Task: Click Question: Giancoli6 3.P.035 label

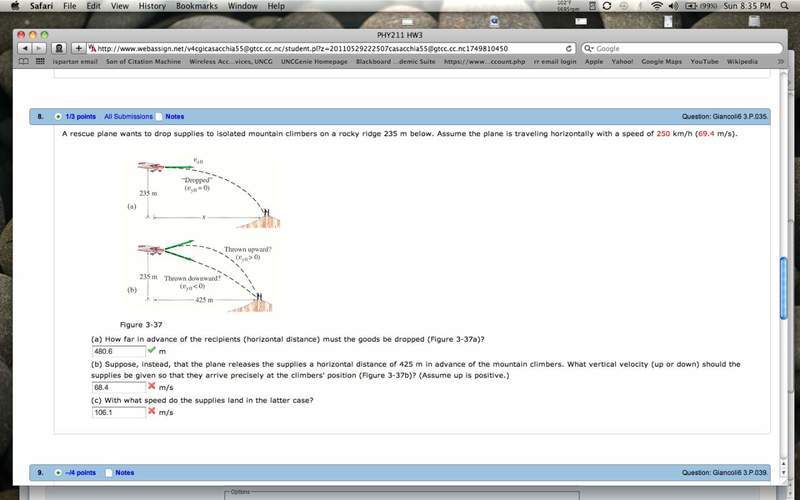Action: coord(724,116)
